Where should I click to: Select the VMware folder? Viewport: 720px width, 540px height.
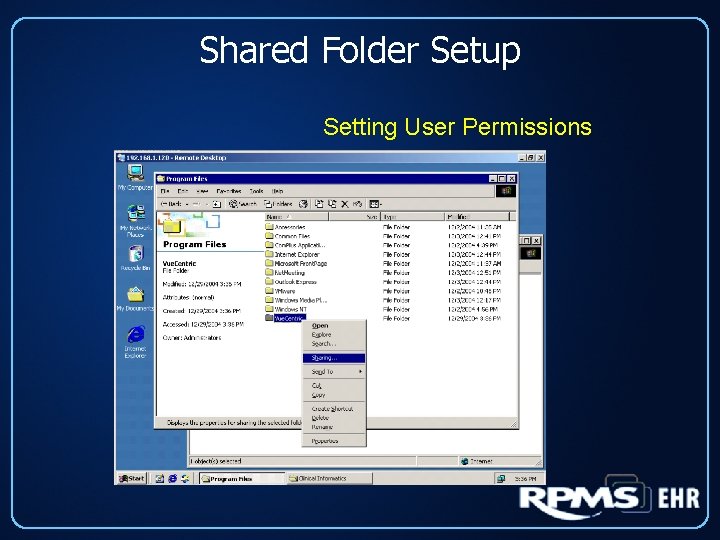281,291
